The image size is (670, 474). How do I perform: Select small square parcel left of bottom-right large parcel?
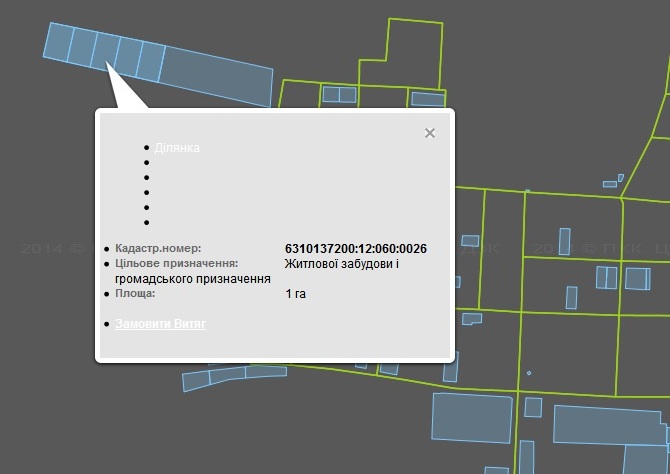pos(533,407)
